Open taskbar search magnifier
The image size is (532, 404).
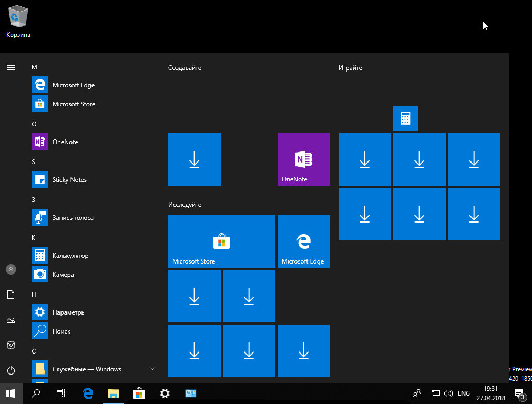coord(36,393)
